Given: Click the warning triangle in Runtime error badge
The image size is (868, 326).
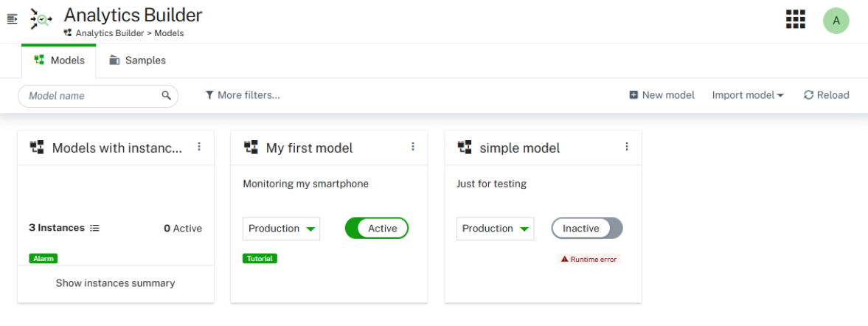Looking at the screenshot, I should click(x=565, y=259).
